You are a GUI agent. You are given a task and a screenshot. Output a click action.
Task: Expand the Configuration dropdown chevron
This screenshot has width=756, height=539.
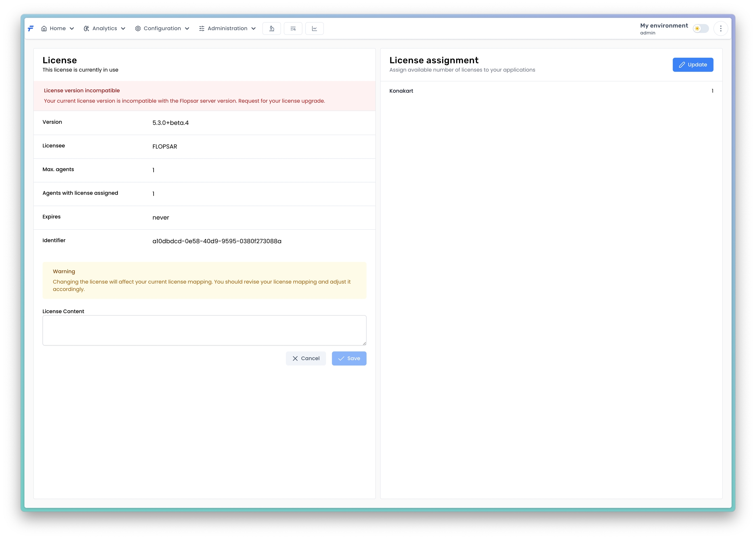(x=187, y=29)
